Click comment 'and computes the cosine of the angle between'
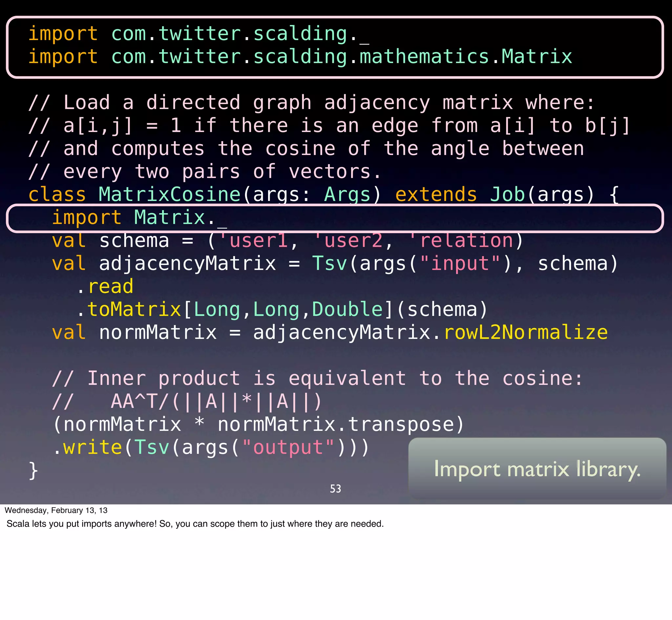The image size is (672, 620). [306, 149]
